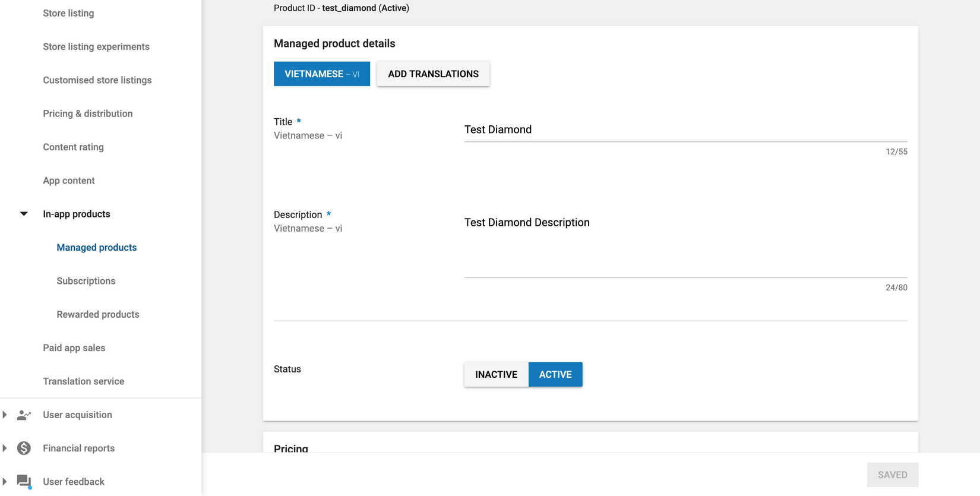The width and height of the screenshot is (980, 496).
Task: Open Rewarded products page
Action: 97,315
